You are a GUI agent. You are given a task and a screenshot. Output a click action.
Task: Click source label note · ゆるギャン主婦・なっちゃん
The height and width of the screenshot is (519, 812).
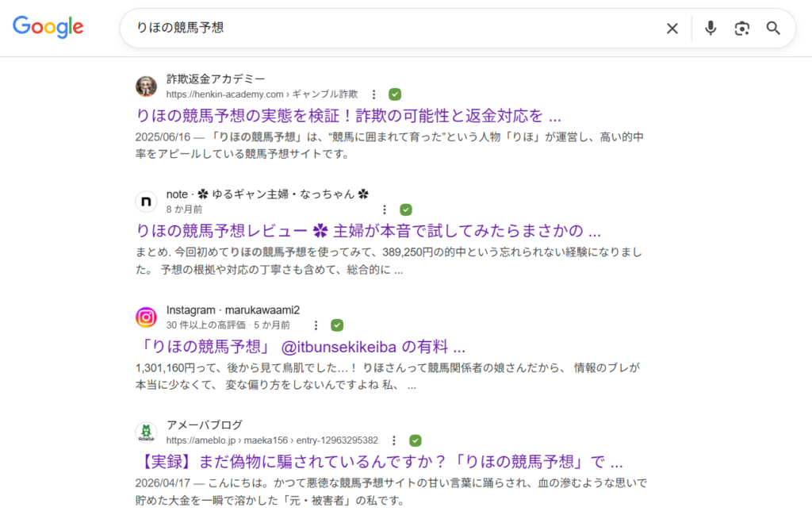click(x=268, y=194)
